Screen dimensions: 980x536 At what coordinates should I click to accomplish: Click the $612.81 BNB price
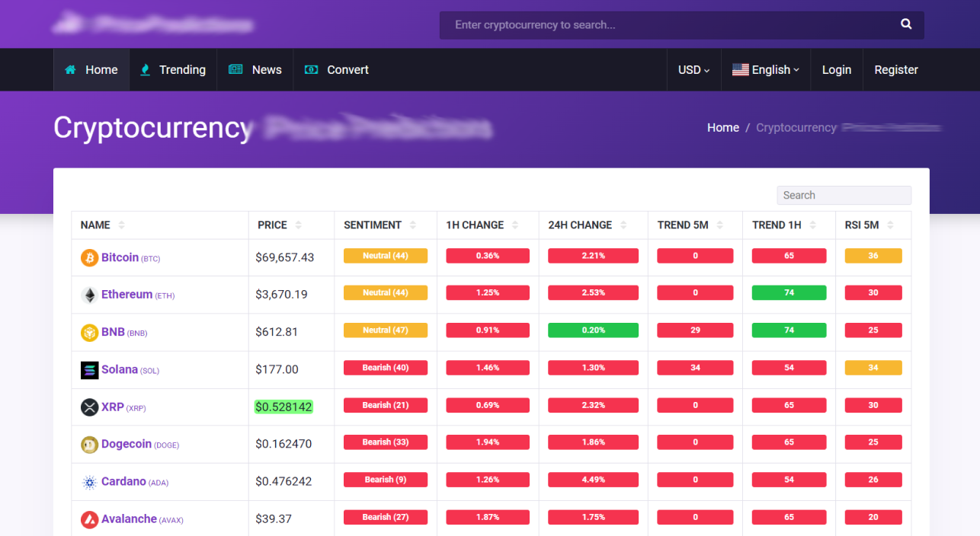pyautogui.click(x=277, y=332)
